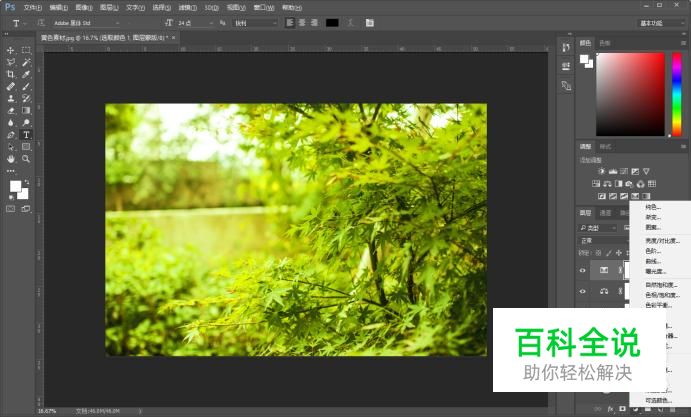691x417 pixels.
Task: Click the add layer mask button
Action: pos(622,409)
